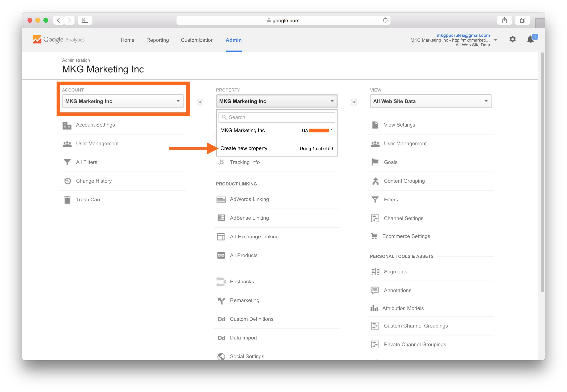Open account switcher arrow beside email

(x=495, y=40)
